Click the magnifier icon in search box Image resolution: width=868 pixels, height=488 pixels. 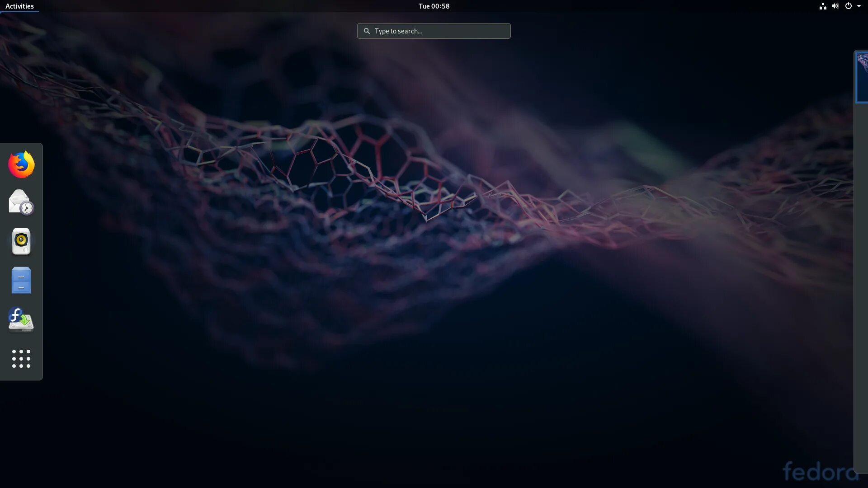(x=367, y=31)
